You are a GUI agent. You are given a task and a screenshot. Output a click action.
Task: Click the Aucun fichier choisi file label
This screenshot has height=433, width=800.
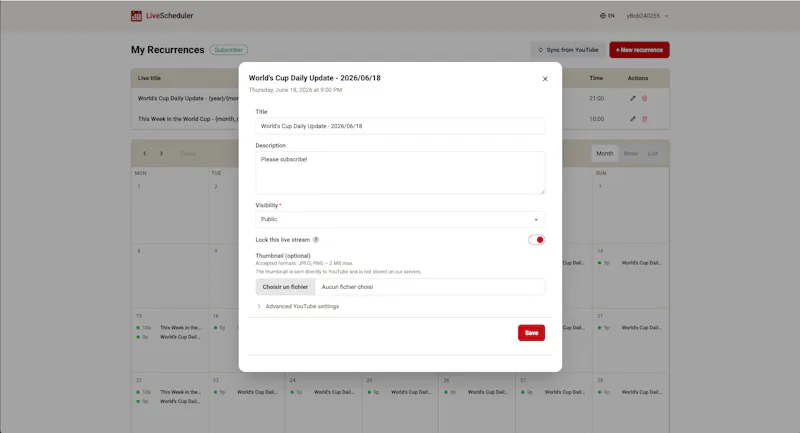click(x=347, y=287)
